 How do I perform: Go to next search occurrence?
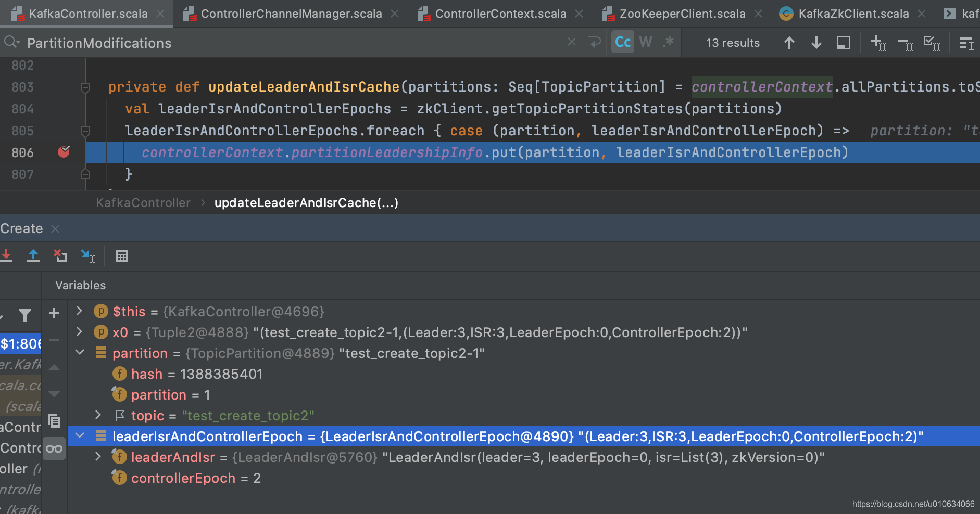click(x=816, y=43)
